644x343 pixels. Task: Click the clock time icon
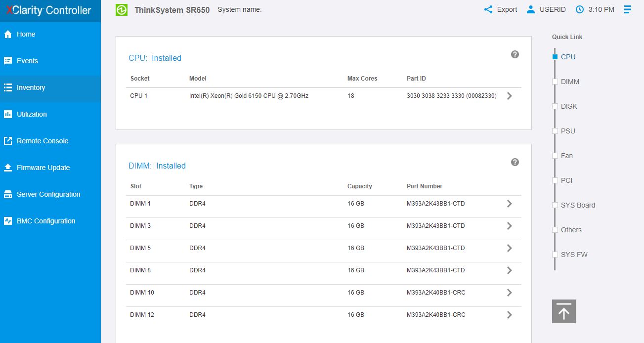580,9
